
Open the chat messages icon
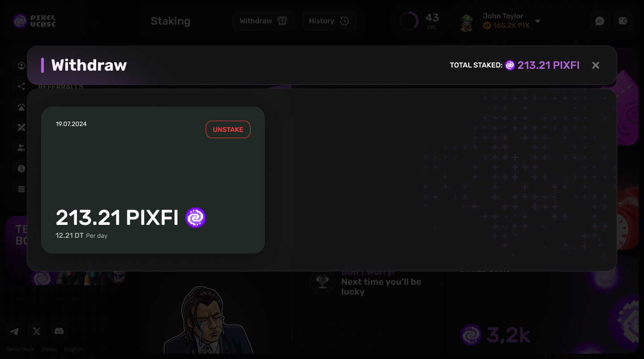point(600,21)
